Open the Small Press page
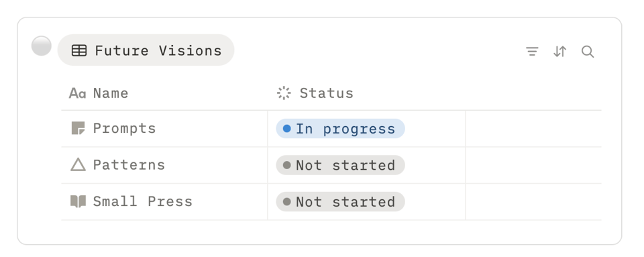The height and width of the screenshot is (257, 644). coord(142,201)
